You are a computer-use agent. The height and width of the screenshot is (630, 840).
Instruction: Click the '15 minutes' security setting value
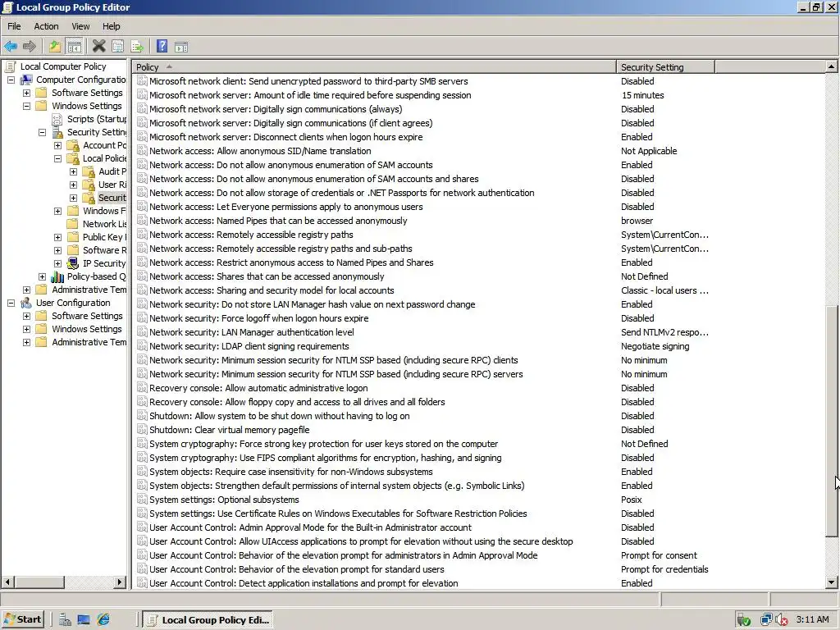(642, 95)
